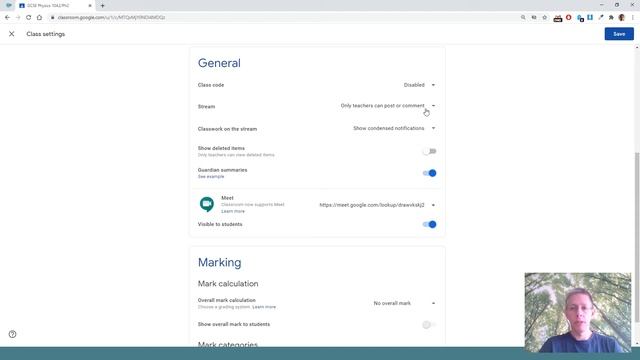The width and height of the screenshot is (640, 360).
Task: Click the browser forward arrow
Action: [x=18, y=18]
